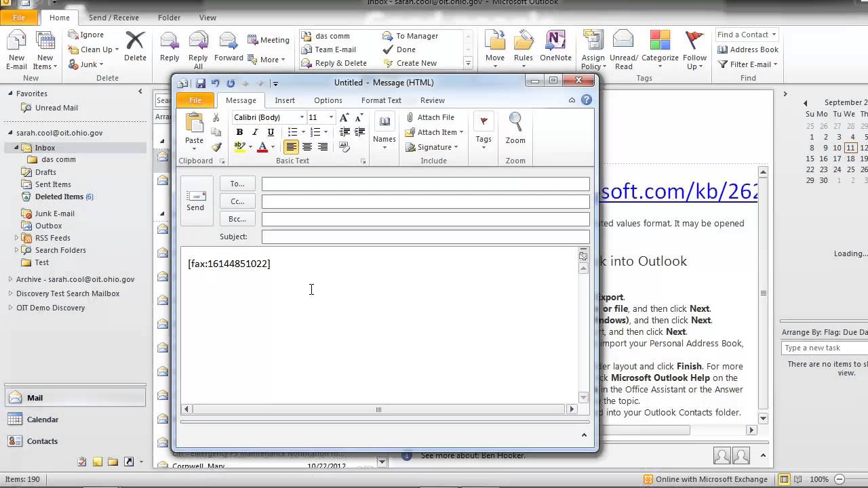Switch to the Insert tab
Screen dimensions: 868x488
point(285,100)
